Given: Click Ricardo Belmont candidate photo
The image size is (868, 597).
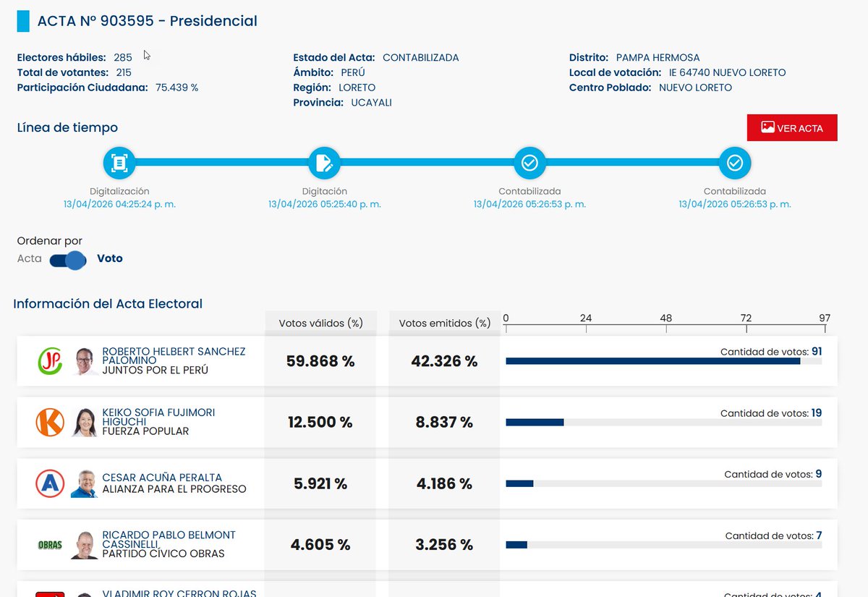Looking at the screenshot, I should pyautogui.click(x=85, y=545).
